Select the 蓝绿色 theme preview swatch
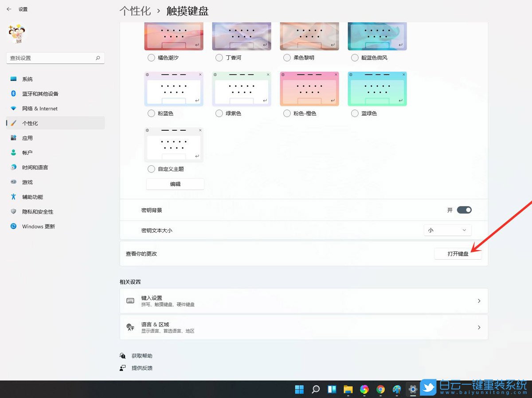The height and width of the screenshot is (398, 532). pyautogui.click(x=377, y=88)
